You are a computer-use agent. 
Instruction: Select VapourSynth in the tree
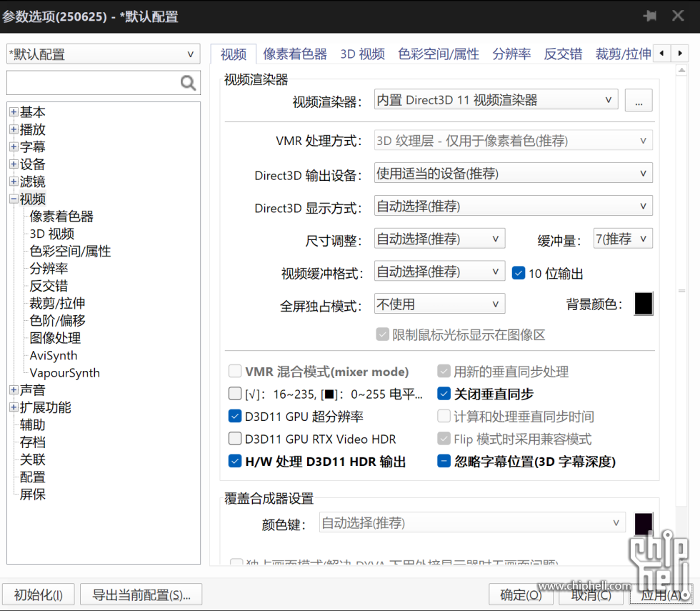[x=65, y=373]
